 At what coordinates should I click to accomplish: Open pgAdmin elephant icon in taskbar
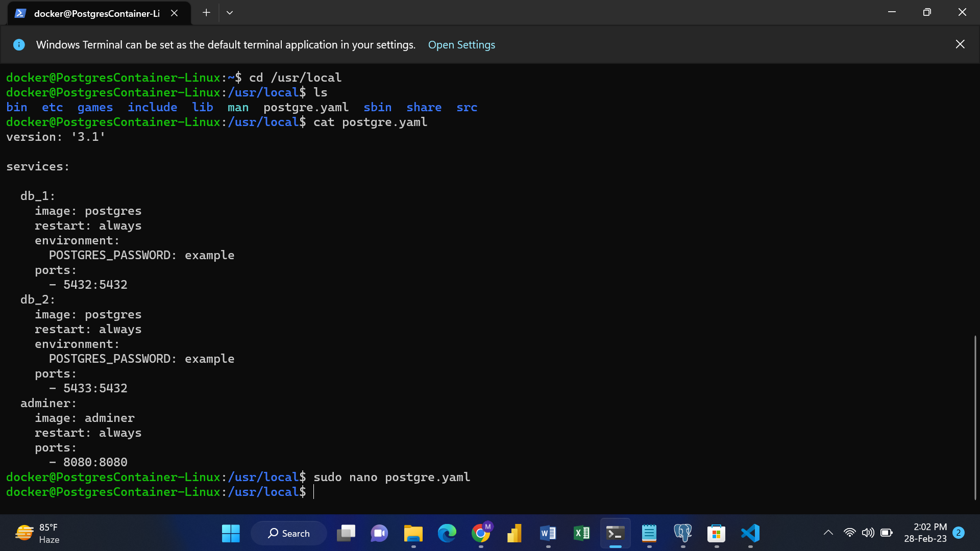pyautogui.click(x=683, y=533)
